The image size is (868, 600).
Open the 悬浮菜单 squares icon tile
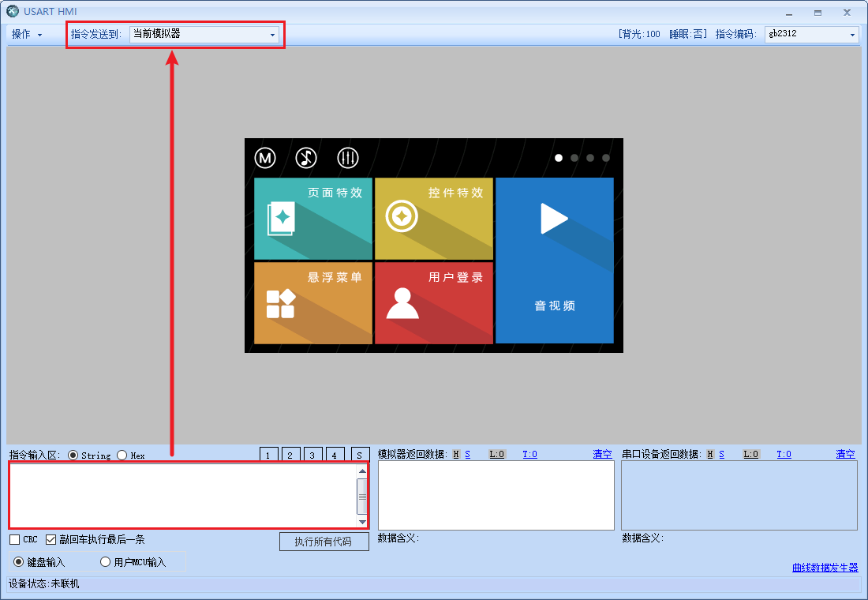[282, 304]
